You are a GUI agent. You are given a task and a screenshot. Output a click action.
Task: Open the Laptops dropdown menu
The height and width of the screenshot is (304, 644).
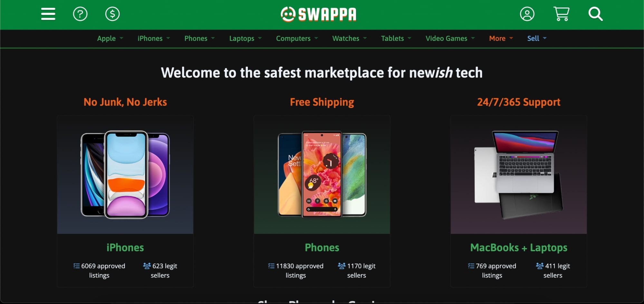[x=245, y=38]
